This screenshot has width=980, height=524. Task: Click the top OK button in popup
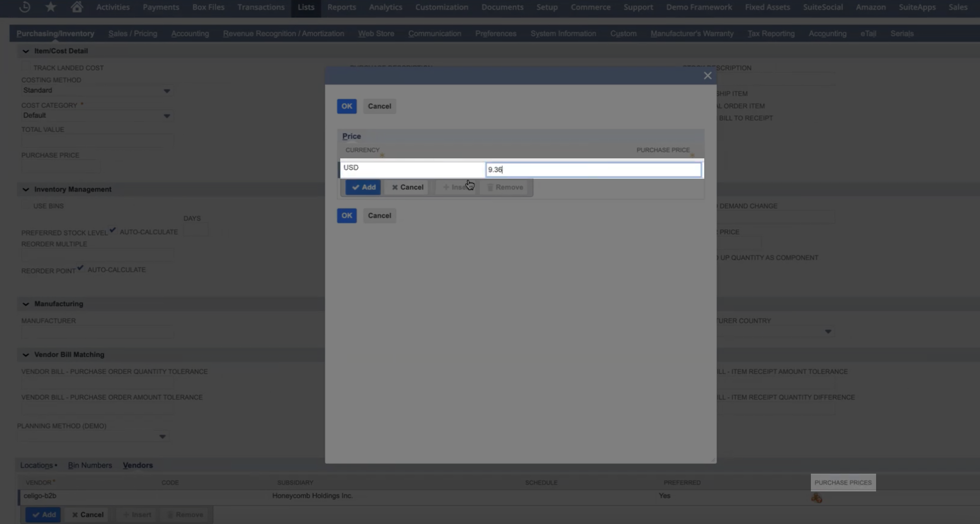(x=347, y=106)
